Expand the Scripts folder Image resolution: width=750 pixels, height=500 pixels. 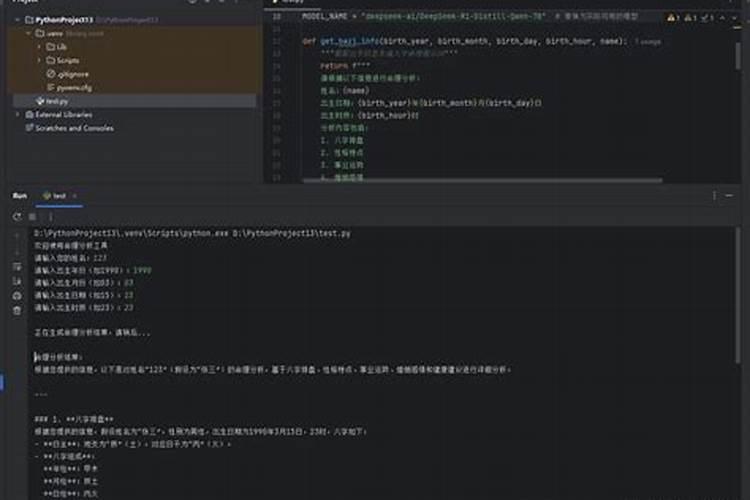(39, 60)
